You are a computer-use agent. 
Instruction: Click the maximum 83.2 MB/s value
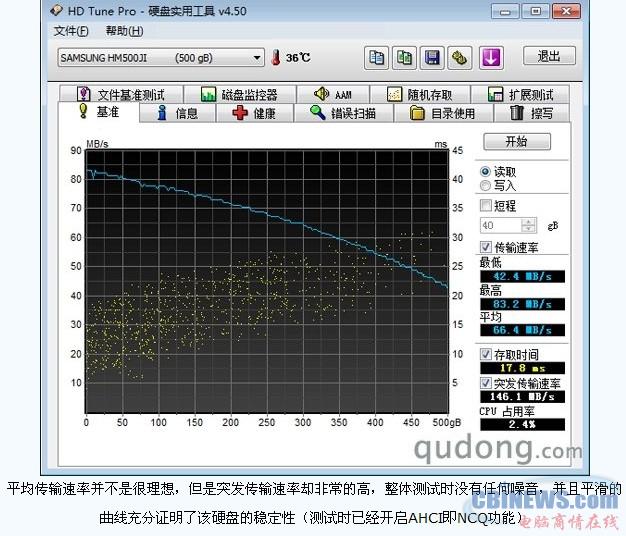pos(522,304)
